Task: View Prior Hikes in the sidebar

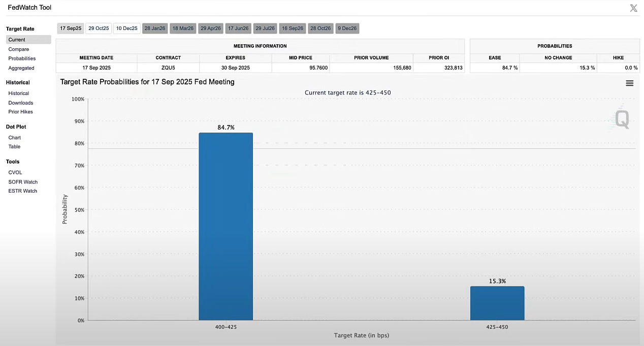Action: pos(21,112)
